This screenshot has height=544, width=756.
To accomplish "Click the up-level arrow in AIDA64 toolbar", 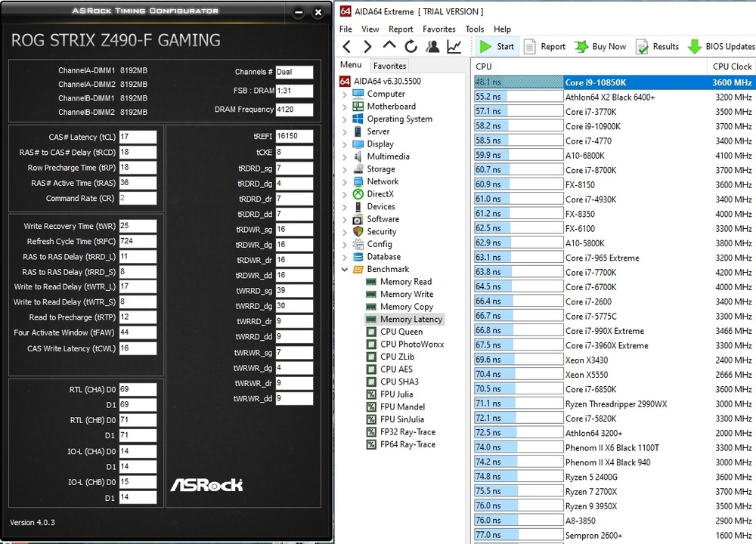I will click(389, 45).
